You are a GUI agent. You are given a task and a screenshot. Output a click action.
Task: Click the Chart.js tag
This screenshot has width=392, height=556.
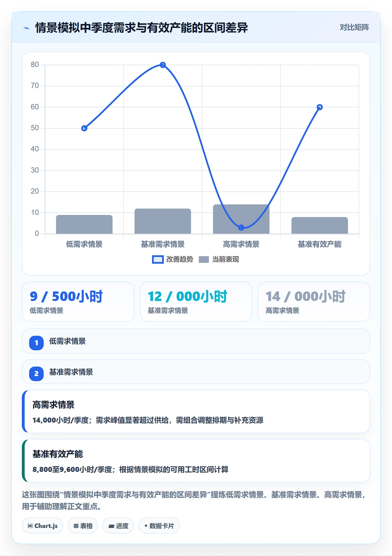click(x=43, y=526)
